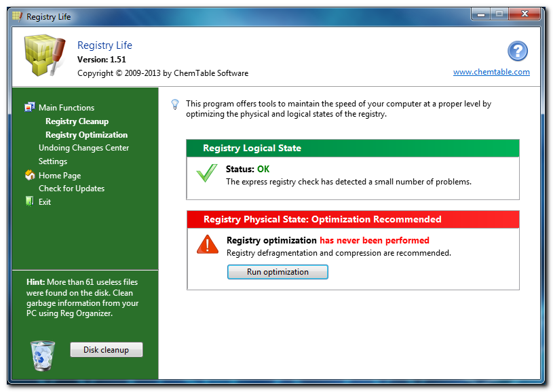Click the Registry Physical State red header
This screenshot has width=553, height=392.
tap(353, 219)
